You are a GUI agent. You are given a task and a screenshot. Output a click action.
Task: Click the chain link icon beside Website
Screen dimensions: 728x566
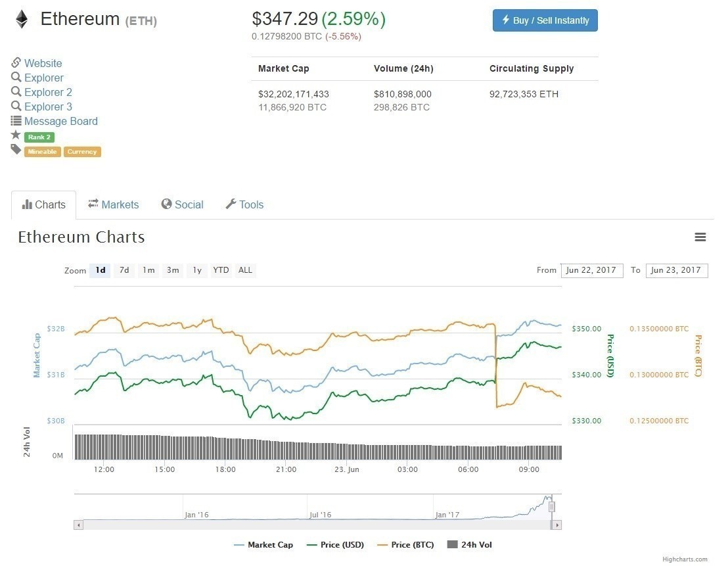16,63
